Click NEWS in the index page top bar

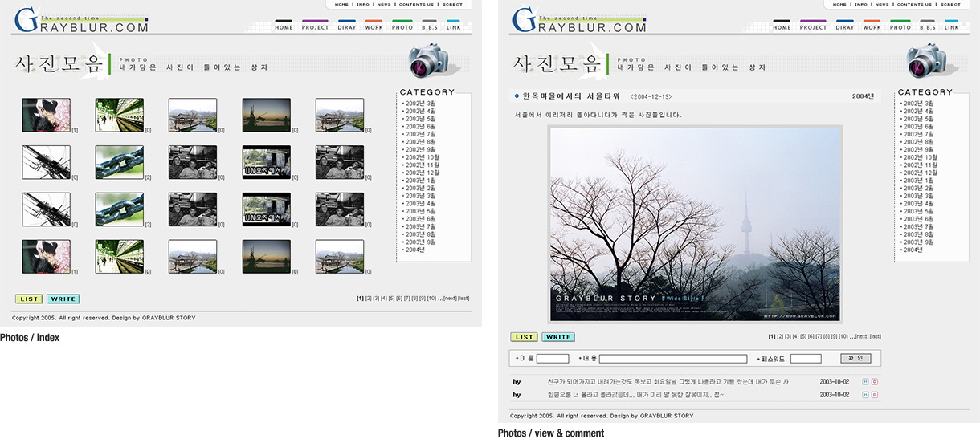point(384,4)
